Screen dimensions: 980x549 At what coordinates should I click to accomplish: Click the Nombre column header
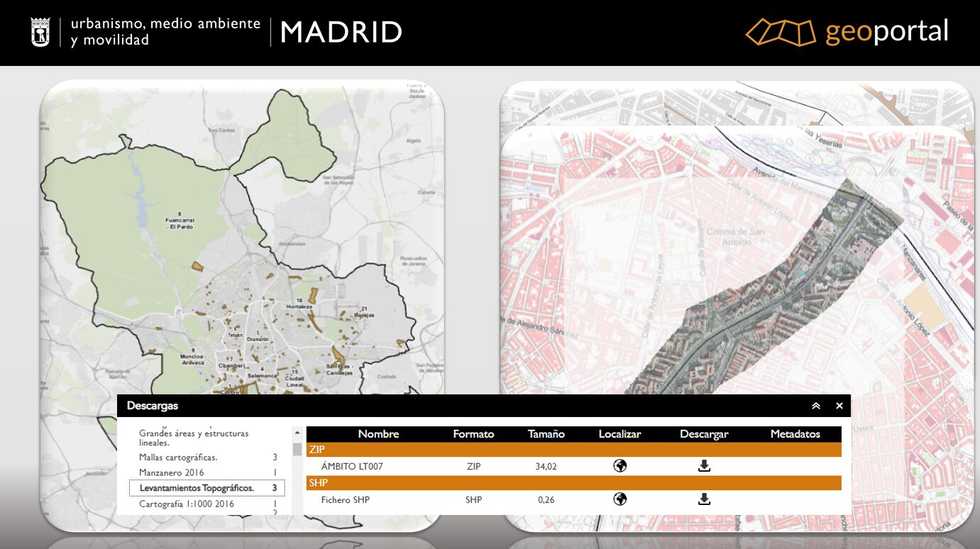(x=378, y=434)
